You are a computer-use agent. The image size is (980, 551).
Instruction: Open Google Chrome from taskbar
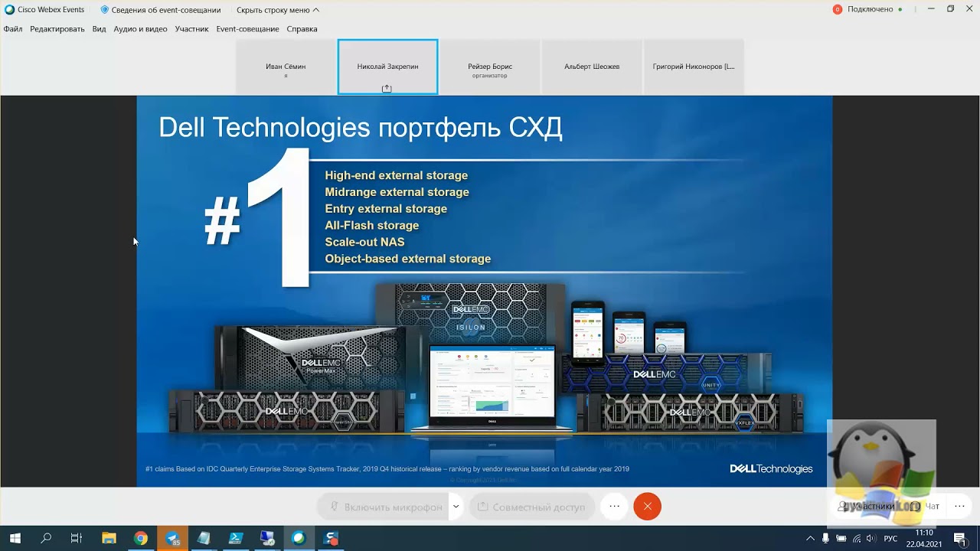tap(140, 538)
